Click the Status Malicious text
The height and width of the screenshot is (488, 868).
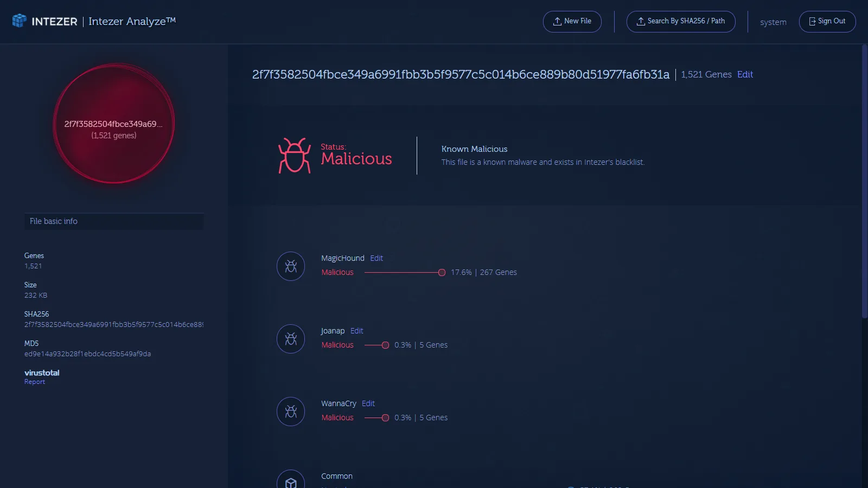pos(356,155)
